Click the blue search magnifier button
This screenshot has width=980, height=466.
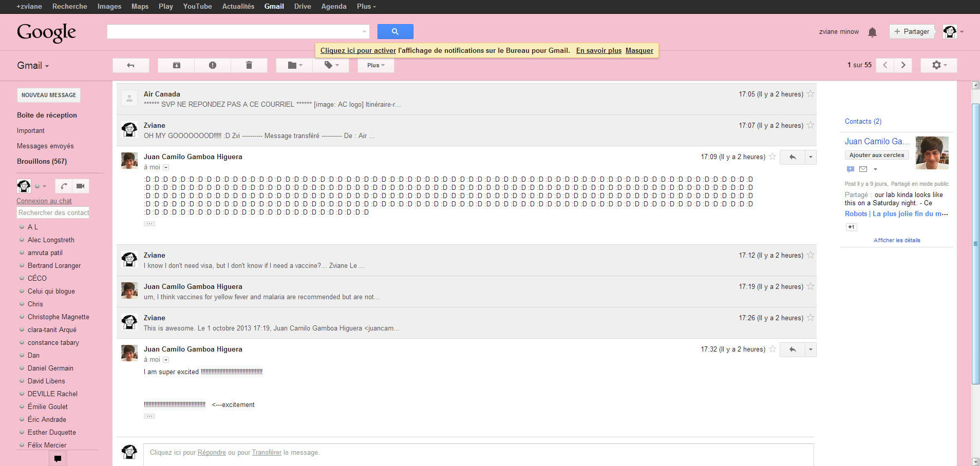click(395, 32)
